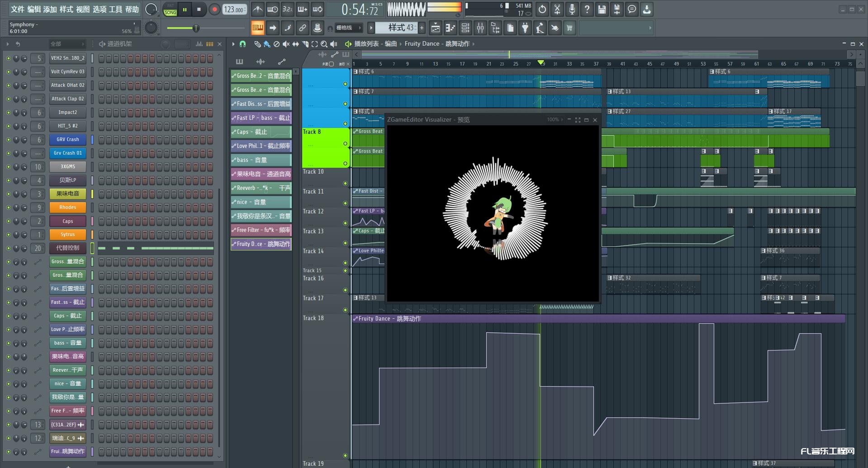This screenshot has width=868, height=468.
Task: Open the undo history icon
Action: point(542,9)
